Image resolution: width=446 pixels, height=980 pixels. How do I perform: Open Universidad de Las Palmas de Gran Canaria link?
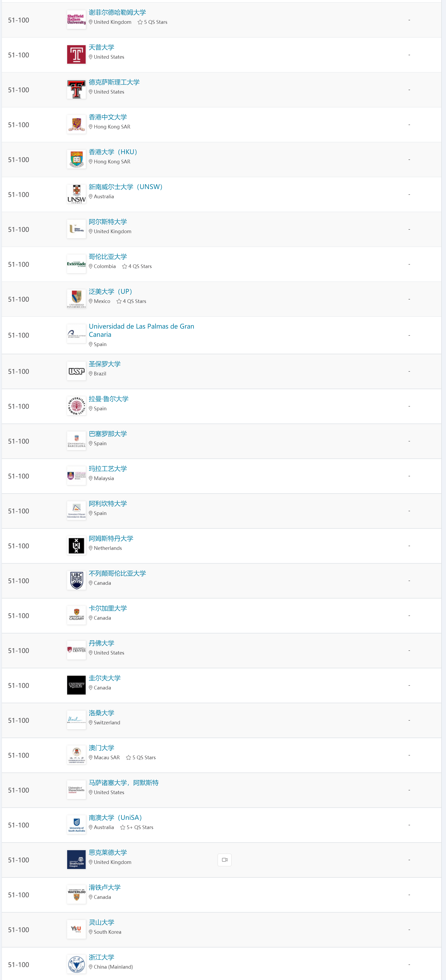point(141,330)
